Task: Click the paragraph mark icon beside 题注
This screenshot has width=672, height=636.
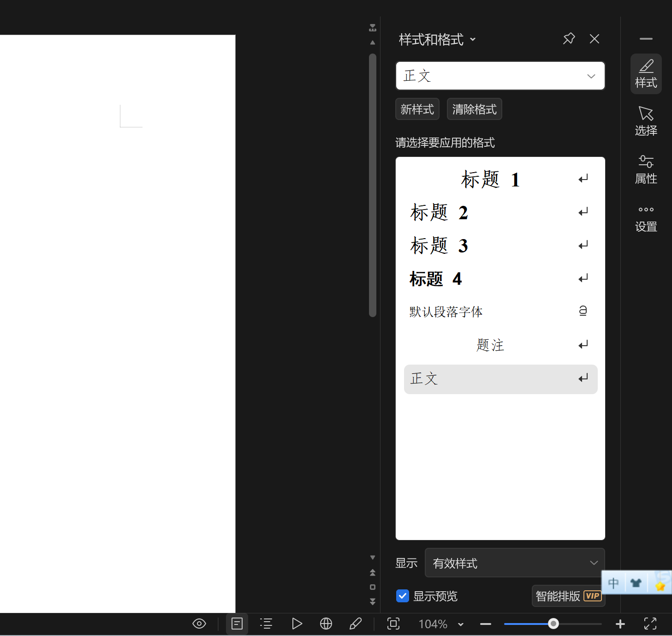Action: 583,345
